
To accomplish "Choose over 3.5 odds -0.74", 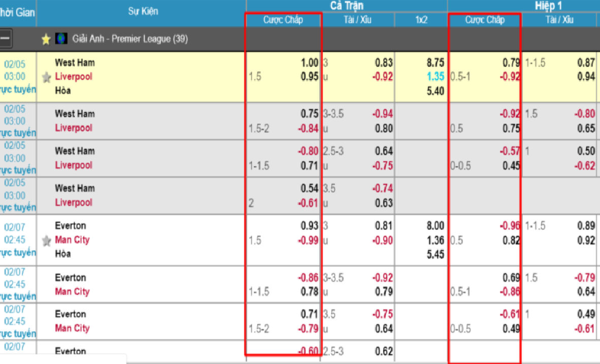I will point(383,188).
